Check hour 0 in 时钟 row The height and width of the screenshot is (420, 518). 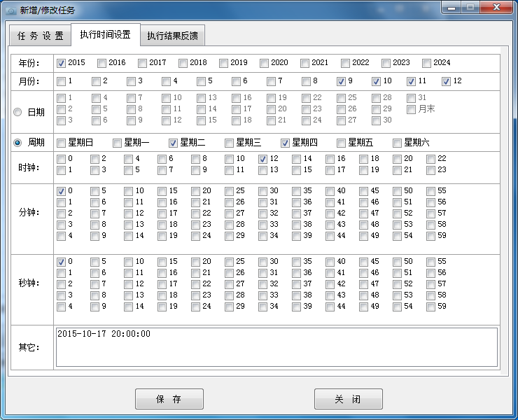61,160
